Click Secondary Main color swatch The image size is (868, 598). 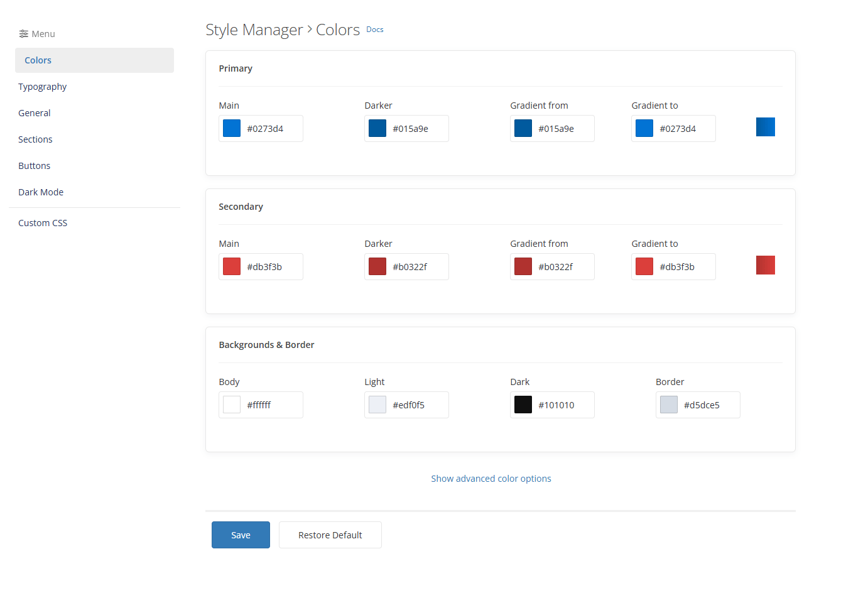(232, 266)
